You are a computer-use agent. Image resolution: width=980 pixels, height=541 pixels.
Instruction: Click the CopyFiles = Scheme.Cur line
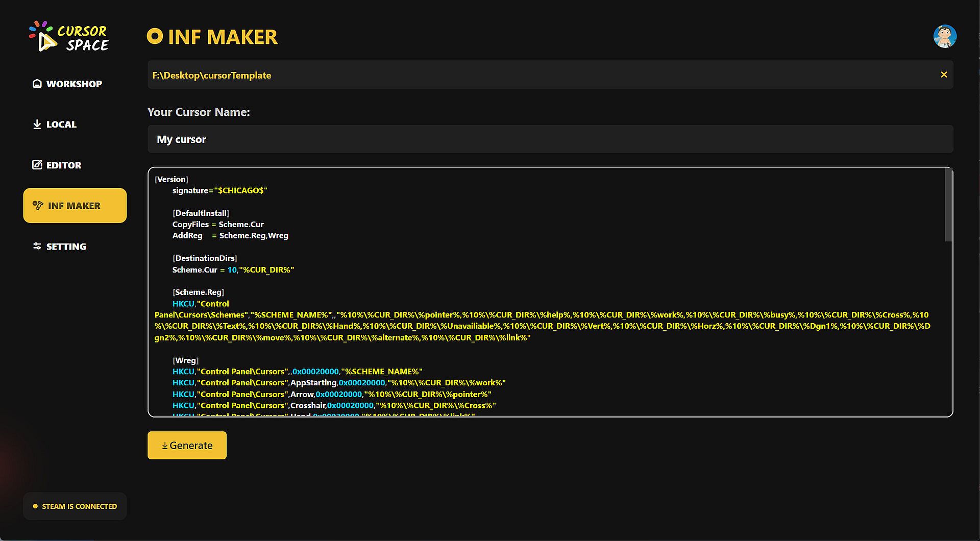218,224
